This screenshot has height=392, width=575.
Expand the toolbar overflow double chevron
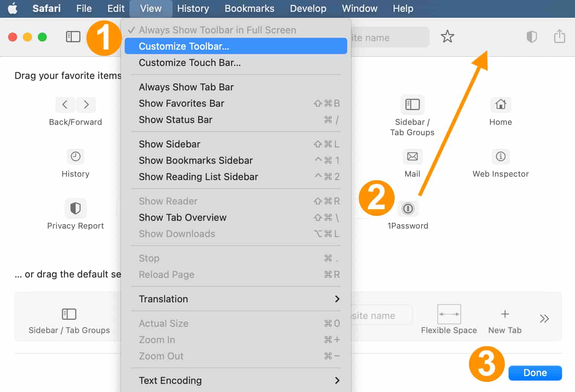pos(544,319)
